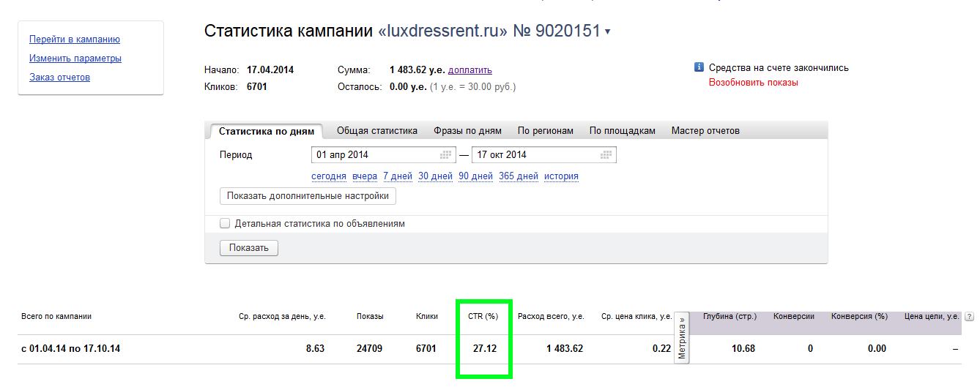This screenshot has height=387, width=980.
Task: Click the luxdressrent.ru campaign name
Action: click(442, 31)
